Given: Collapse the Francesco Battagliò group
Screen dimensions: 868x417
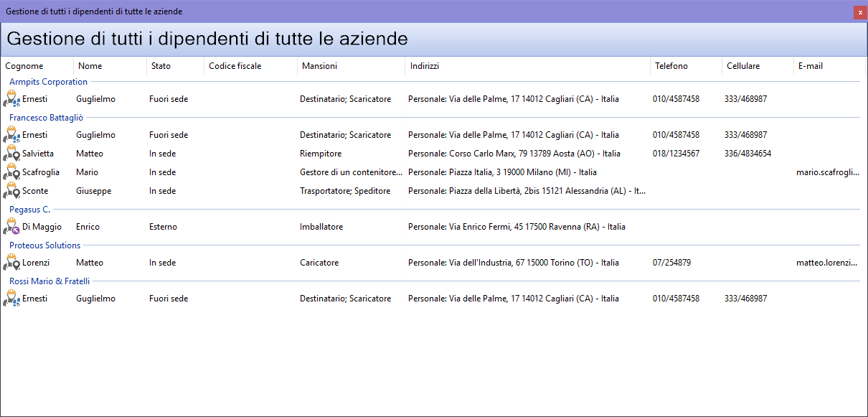Looking at the screenshot, I should [x=47, y=118].
